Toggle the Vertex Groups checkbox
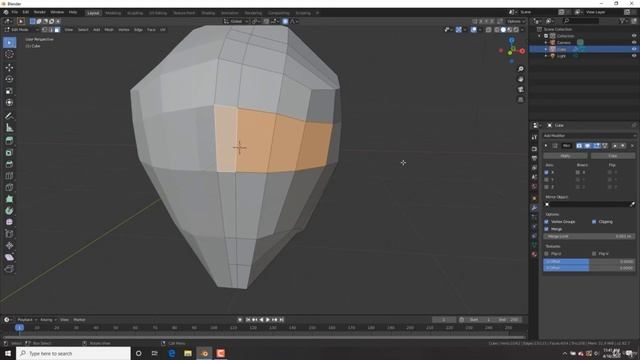The height and width of the screenshot is (360, 640). click(547, 222)
